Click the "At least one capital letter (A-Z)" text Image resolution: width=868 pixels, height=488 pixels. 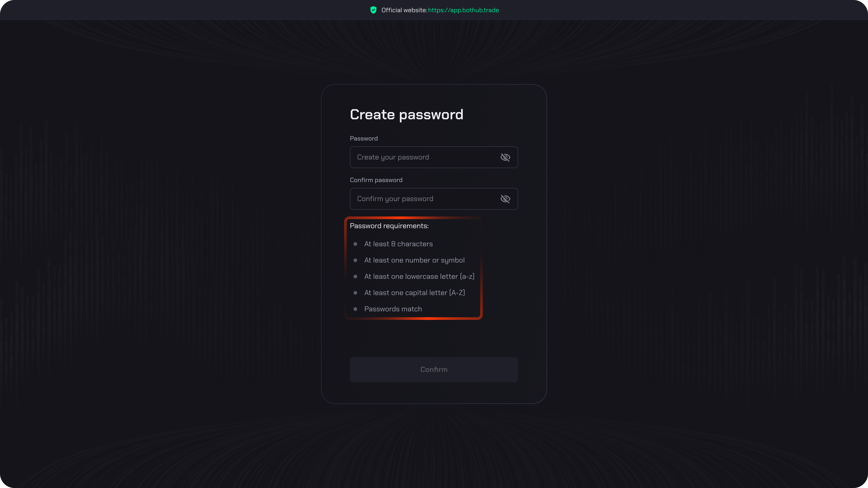(x=415, y=293)
